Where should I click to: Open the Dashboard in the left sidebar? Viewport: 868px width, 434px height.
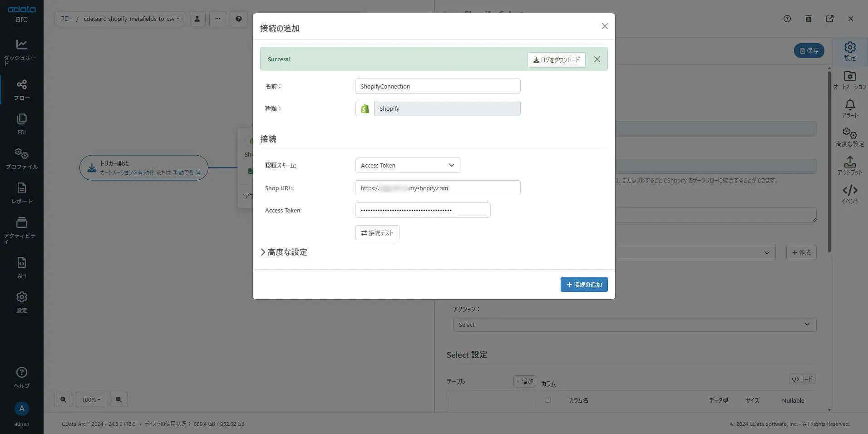(21, 52)
